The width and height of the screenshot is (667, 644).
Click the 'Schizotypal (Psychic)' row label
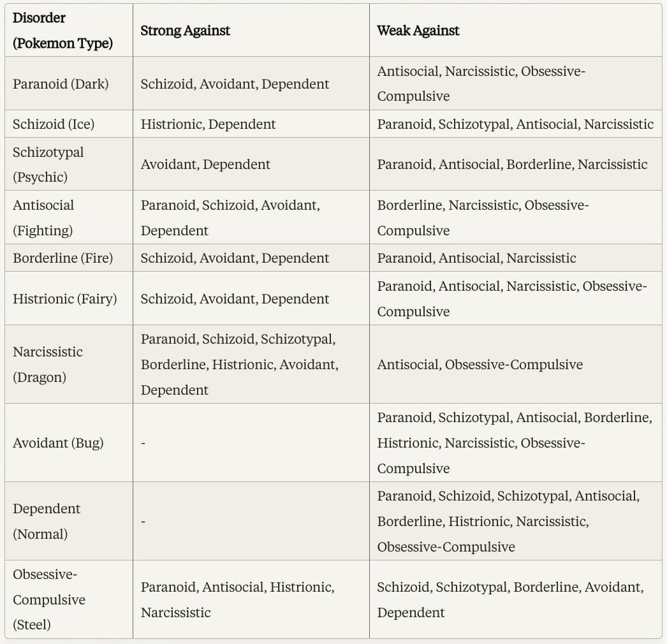pyautogui.click(x=48, y=165)
